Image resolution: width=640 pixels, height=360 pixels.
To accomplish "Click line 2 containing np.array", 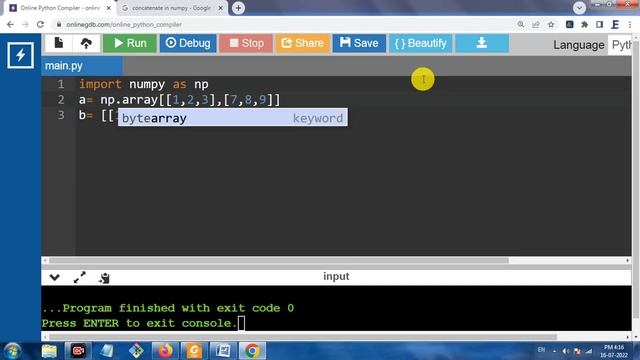I will click(x=180, y=100).
